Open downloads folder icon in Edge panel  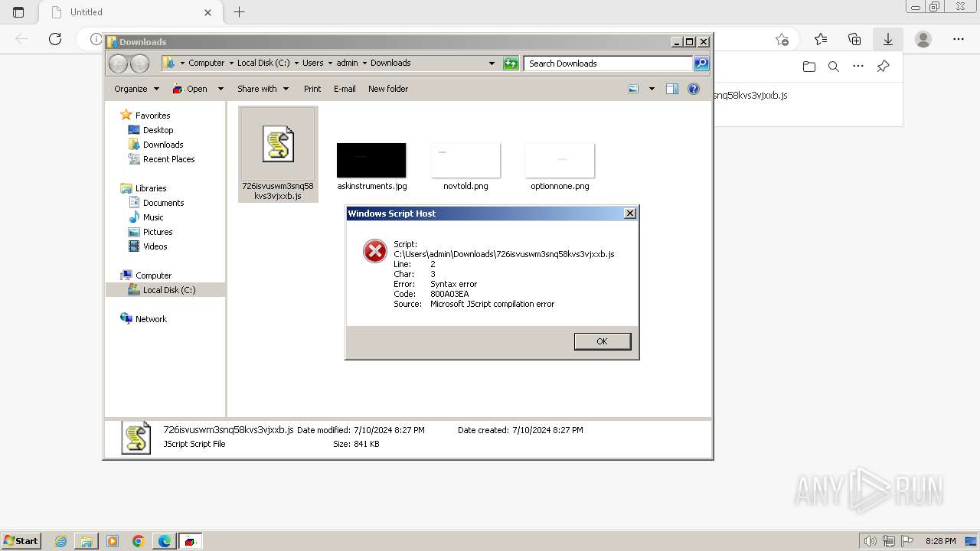pyautogui.click(x=809, y=67)
